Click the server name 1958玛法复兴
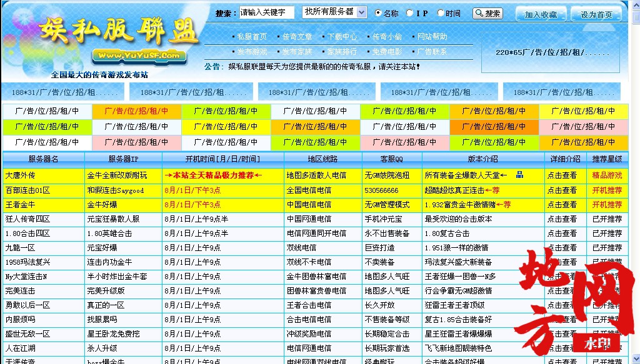This screenshot has width=640, height=364. [x=27, y=262]
